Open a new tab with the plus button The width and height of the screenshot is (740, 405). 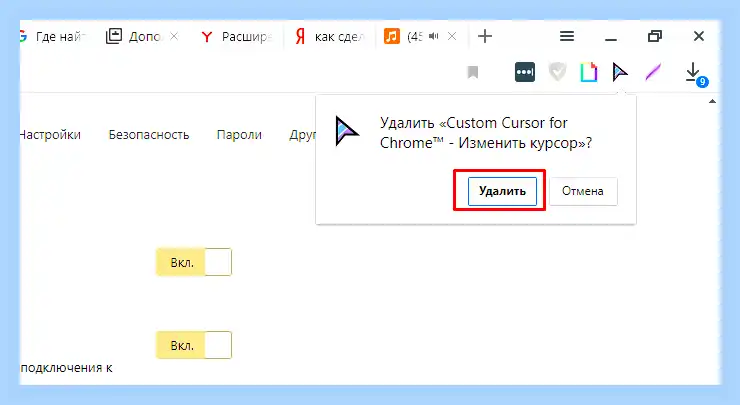(x=485, y=36)
